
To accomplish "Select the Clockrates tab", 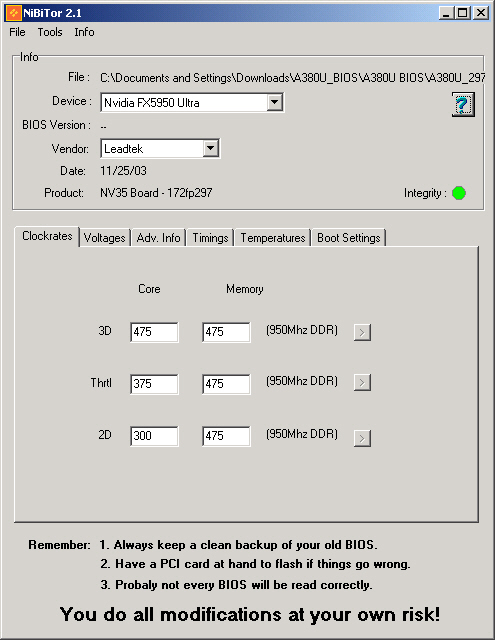I will [47, 236].
